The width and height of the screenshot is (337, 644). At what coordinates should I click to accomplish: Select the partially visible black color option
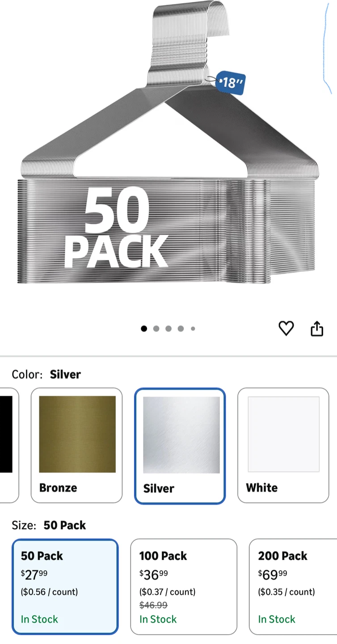click(8, 445)
